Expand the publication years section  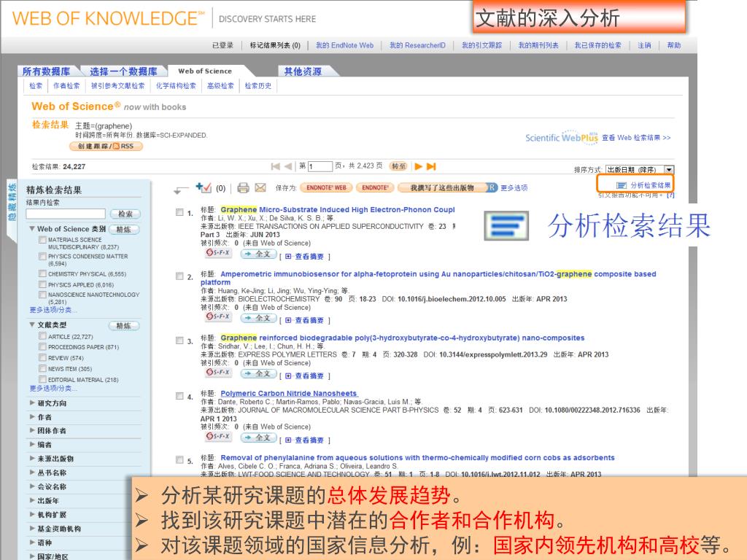point(32,500)
